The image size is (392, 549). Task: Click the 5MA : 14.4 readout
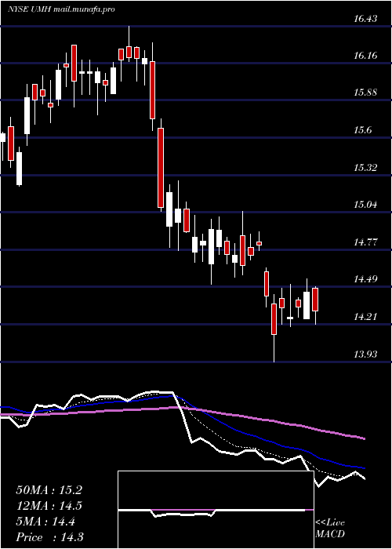click(x=45, y=522)
